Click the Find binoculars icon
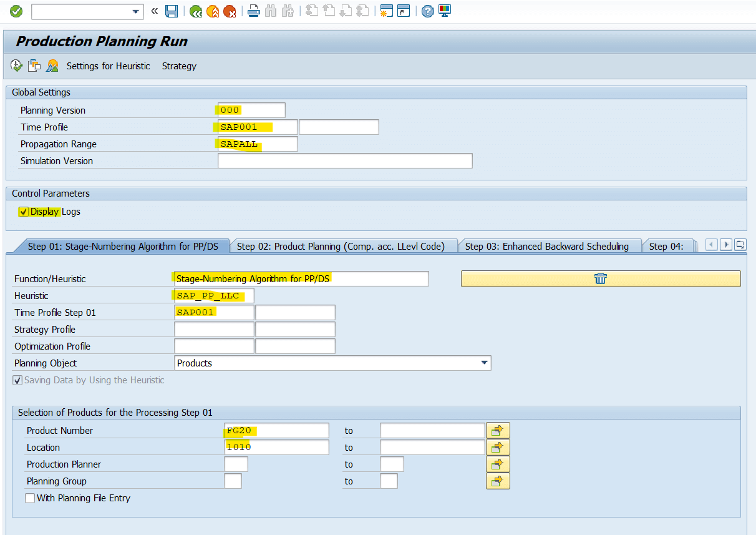The height and width of the screenshot is (535, 756). click(x=271, y=11)
